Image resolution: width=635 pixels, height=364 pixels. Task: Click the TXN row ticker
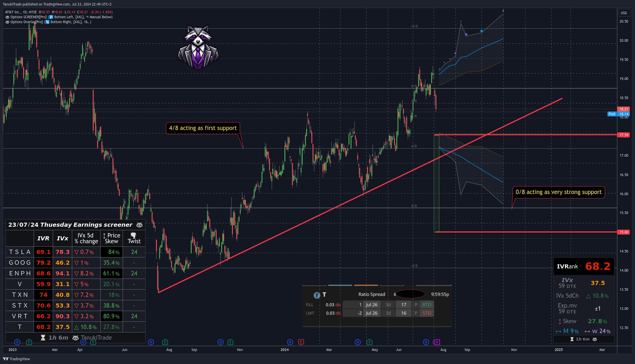coord(20,295)
